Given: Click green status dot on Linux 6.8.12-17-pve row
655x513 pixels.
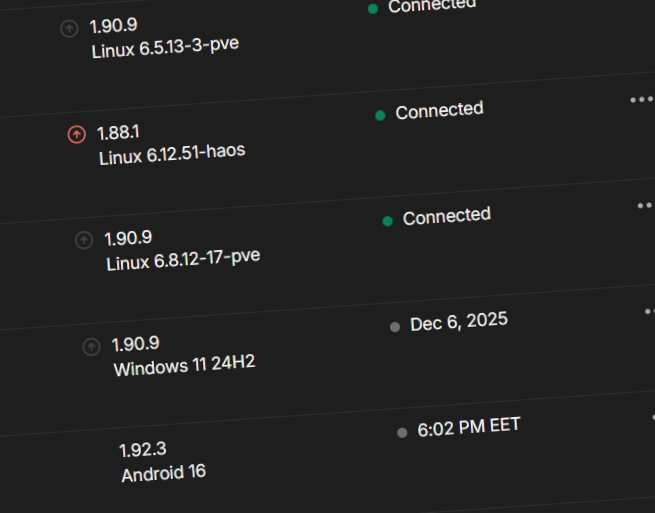Looking at the screenshot, I should pyautogui.click(x=387, y=221).
